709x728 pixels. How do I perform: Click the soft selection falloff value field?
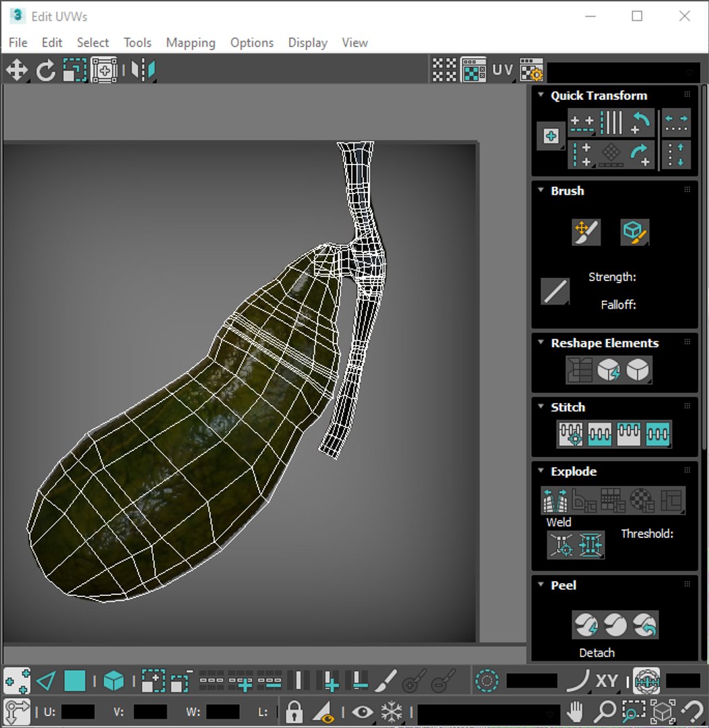[532, 681]
